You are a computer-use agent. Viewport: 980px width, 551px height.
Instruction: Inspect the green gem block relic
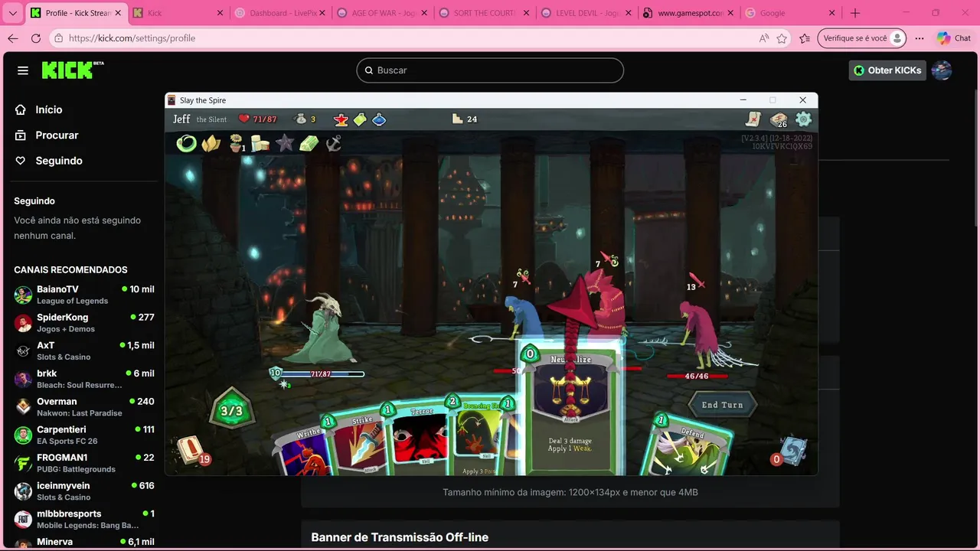click(309, 143)
